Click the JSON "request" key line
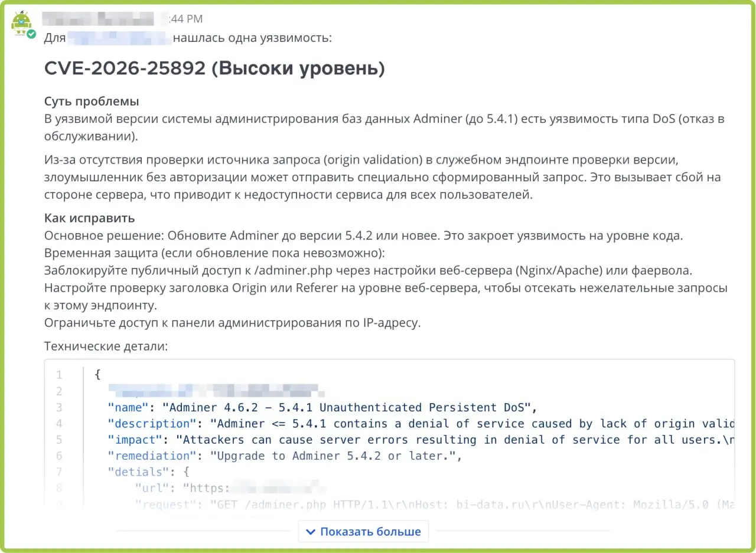This screenshot has width=756, height=553. (434, 505)
